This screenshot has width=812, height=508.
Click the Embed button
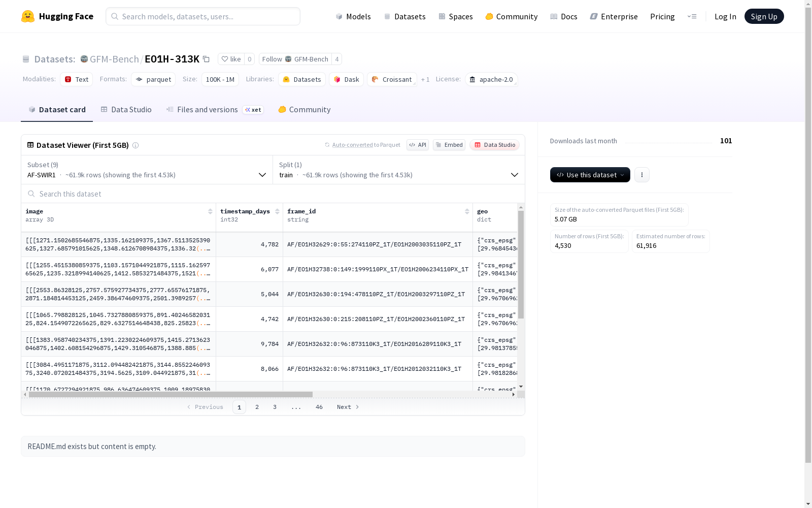[x=449, y=145]
